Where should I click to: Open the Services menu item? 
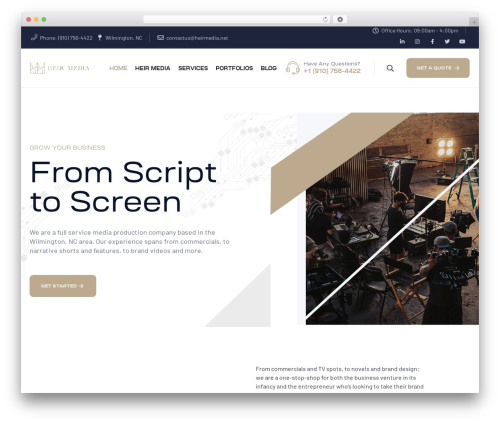[x=193, y=68]
